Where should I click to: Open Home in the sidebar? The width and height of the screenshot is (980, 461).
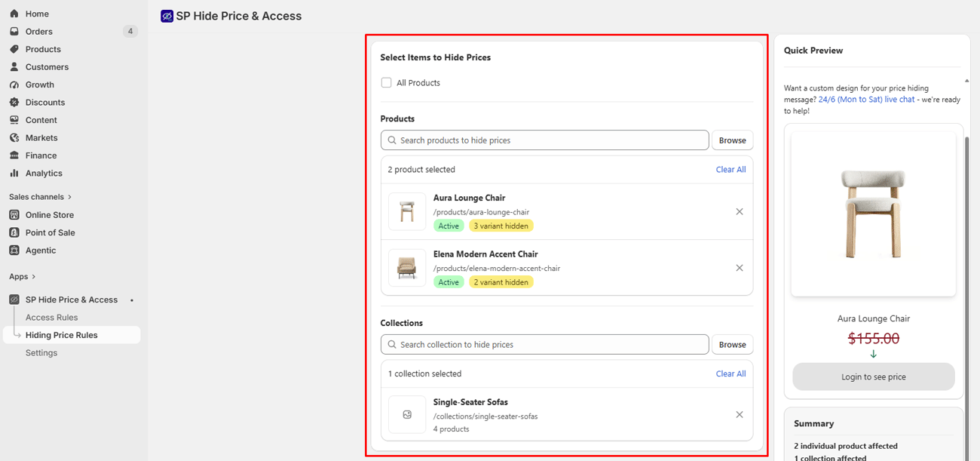tap(37, 14)
